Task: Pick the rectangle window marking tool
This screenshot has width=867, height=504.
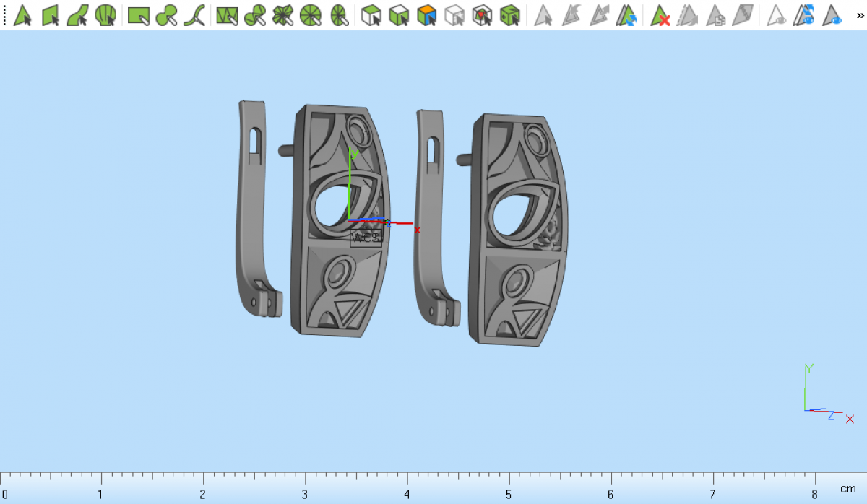Action: pyautogui.click(x=138, y=15)
